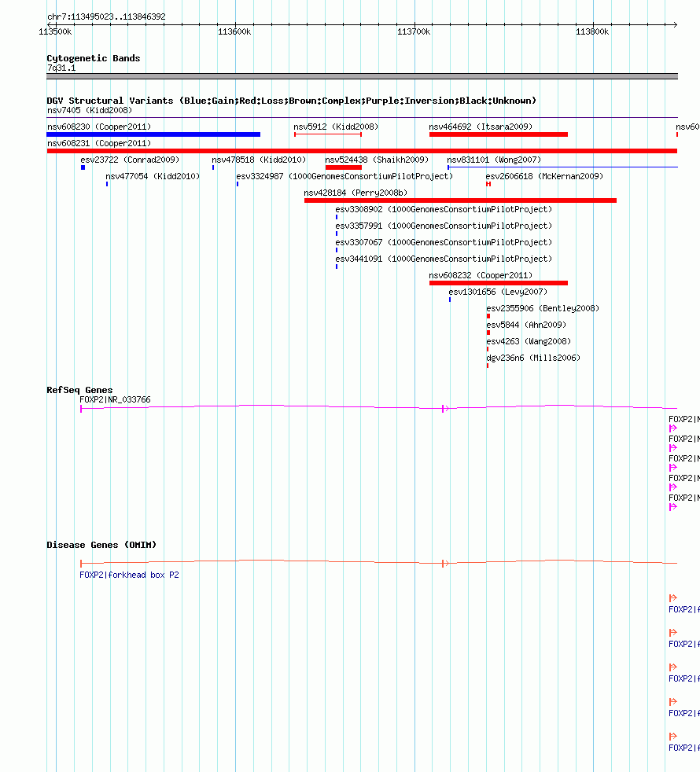Screen dimensions: 700x772
Task: Click the purple nsv7405 inversion line
Action: point(362,118)
